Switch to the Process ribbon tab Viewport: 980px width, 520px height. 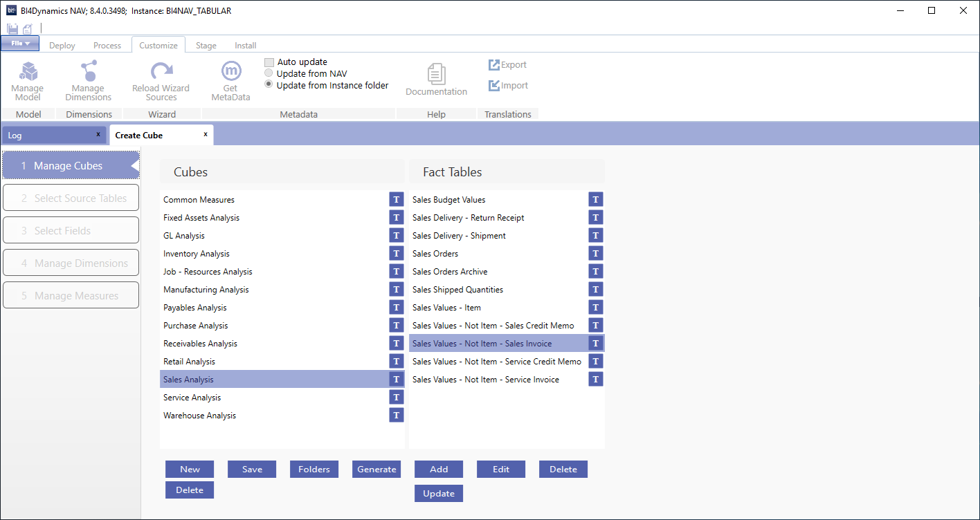coord(107,46)
